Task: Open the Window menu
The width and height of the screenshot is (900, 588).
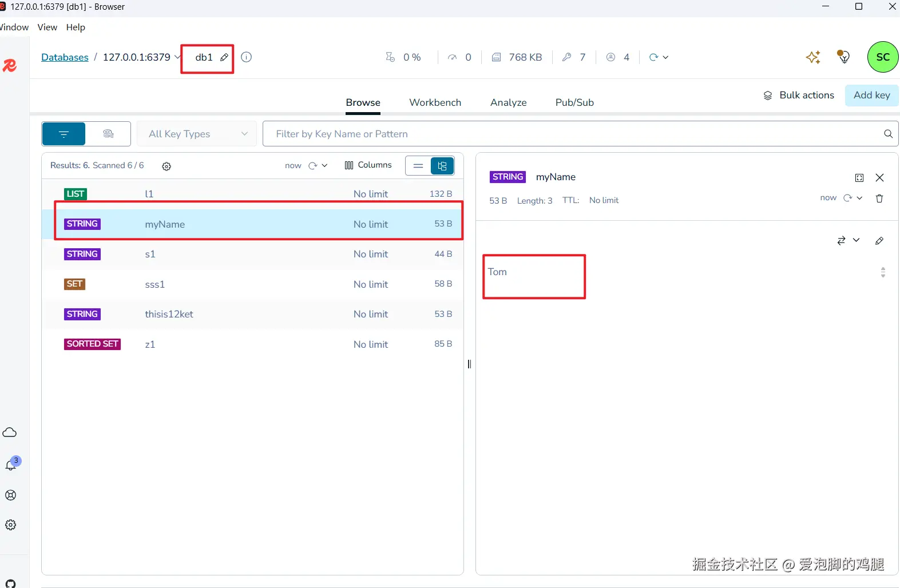Action: click(x=14, y=27)
